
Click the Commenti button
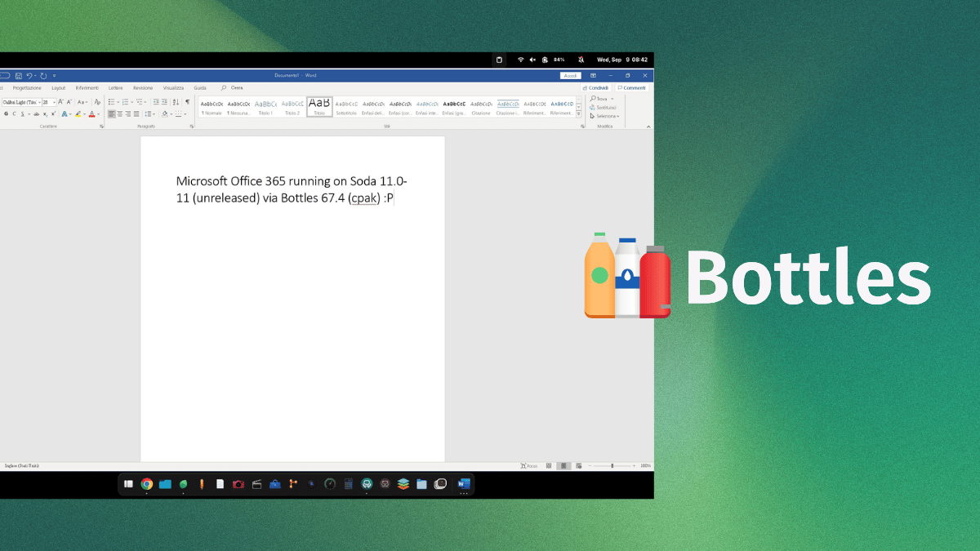pyautogui.click(x=632, y=88)
